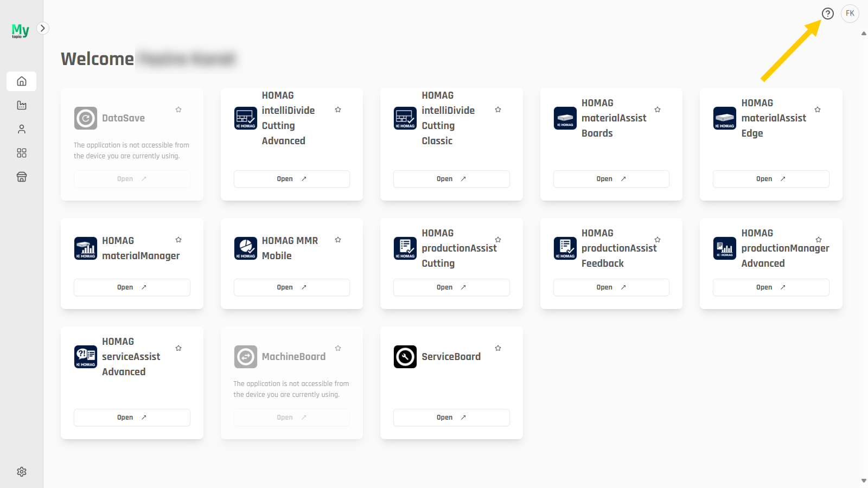The width and height of the screenshot is (868, 488).
Task: Open settings gear in sidebar
Action: [22, 472]
